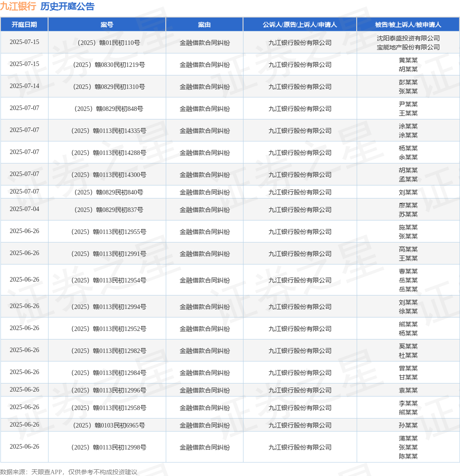Select the 公诉人/原告/上诉人/申请人 column header
The width and height of the screenshot is (460, 476).
[300, 25]
